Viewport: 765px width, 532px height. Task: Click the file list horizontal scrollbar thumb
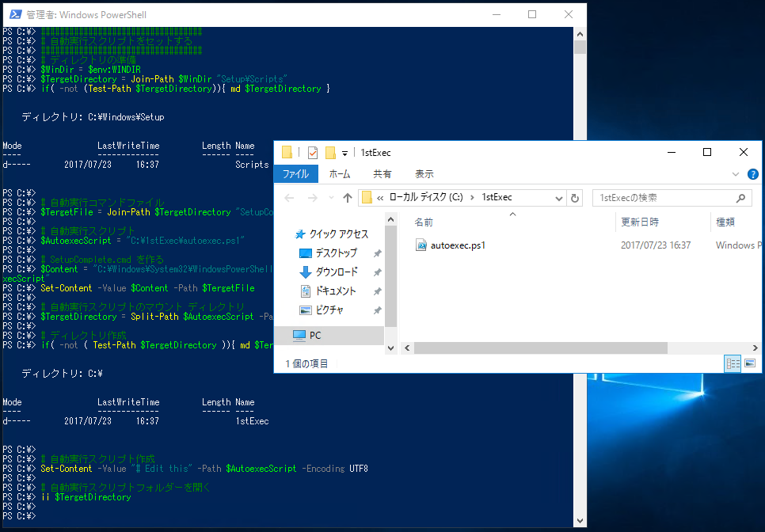click(x=540, y=348)
